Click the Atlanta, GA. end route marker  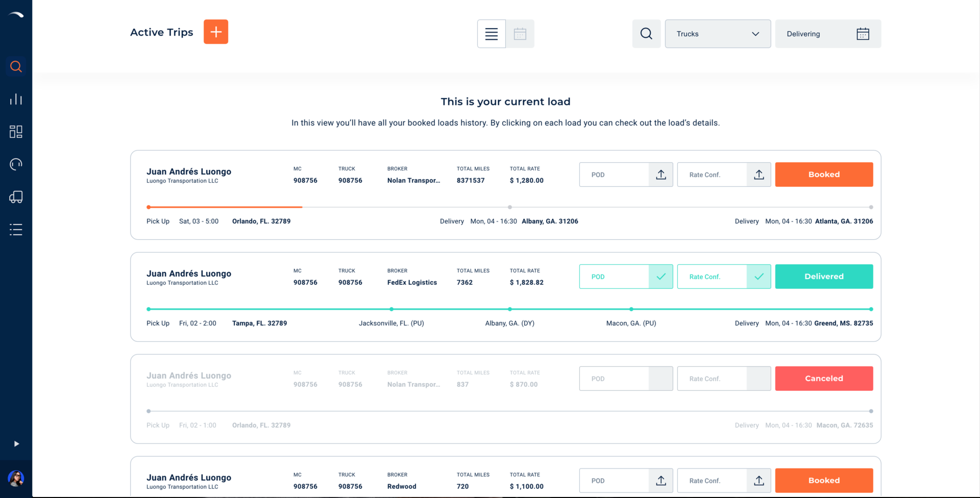pos(871,207)
